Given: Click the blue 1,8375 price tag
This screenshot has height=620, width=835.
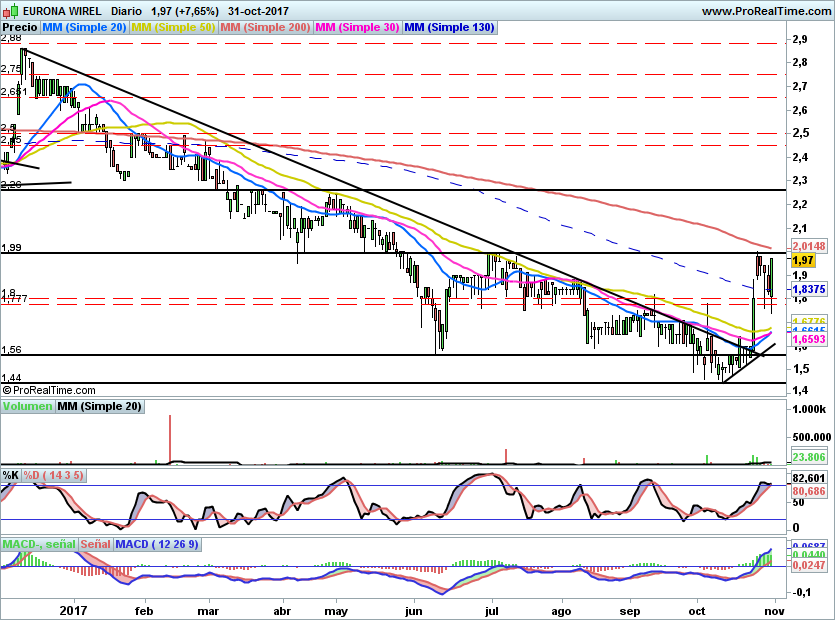Looking at the screenshot, I should [808, 287].
